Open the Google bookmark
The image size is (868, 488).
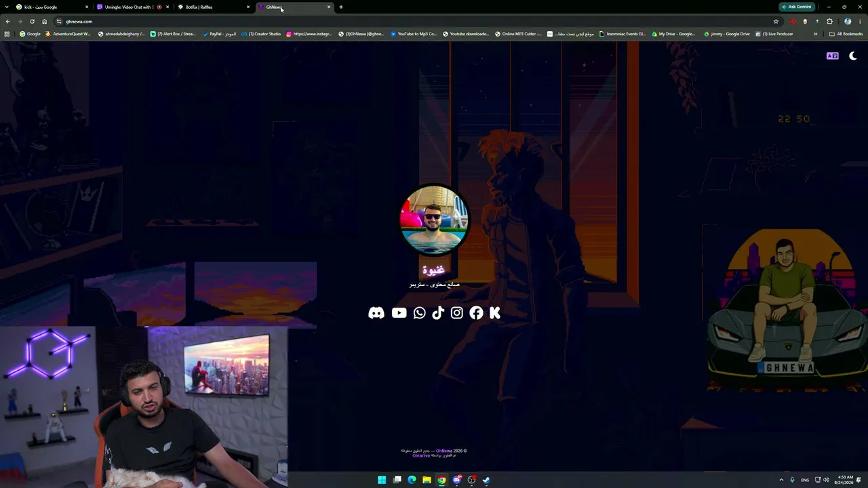31,34
